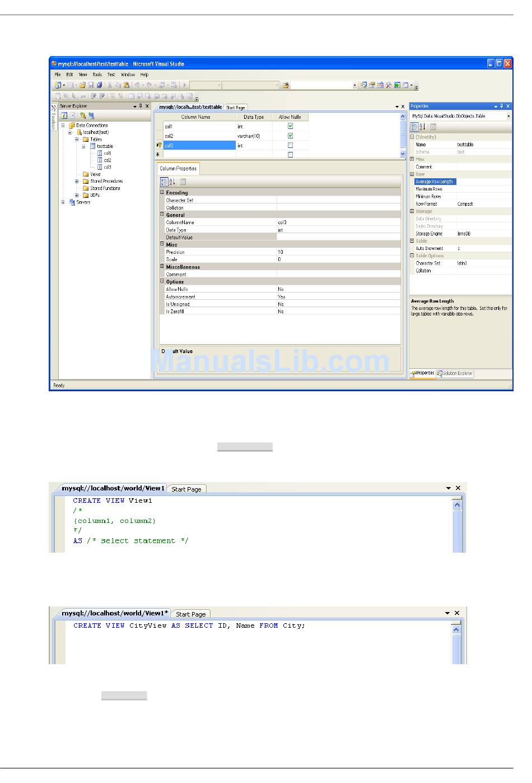Click the Default Value input field
Viewport: 532px width, 783px height.
click(339, 237)
